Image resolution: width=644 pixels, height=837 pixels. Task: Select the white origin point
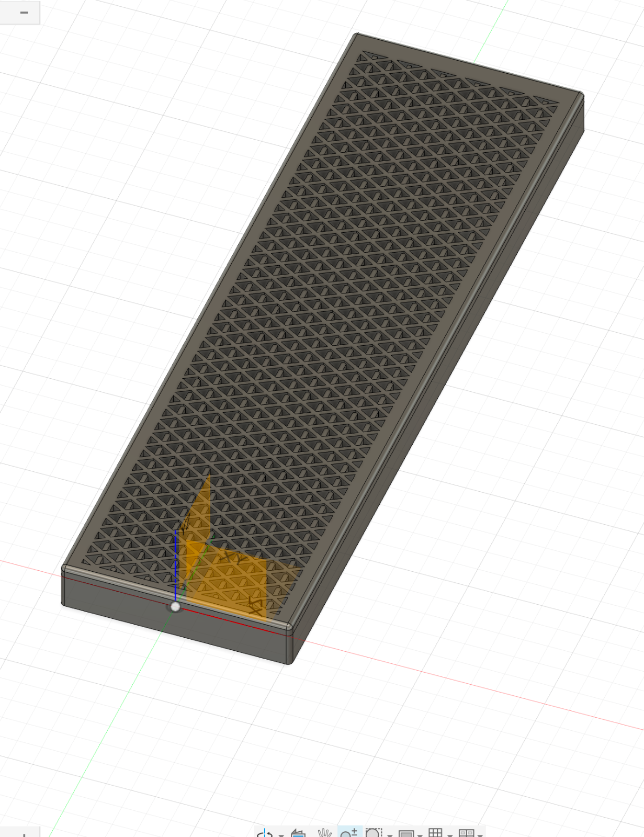point(175,607)
